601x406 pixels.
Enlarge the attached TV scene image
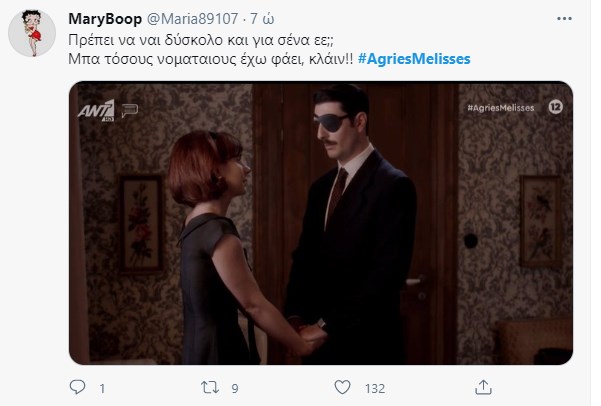pyautogui.click(x=321, y=223)
